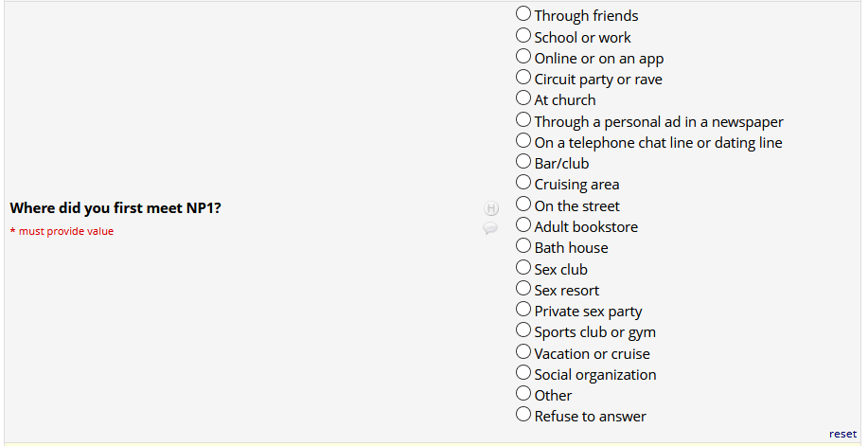Screen dimensions: 868x446
Task: Select 'Online or on an app'
Action: tap(523, 57)
